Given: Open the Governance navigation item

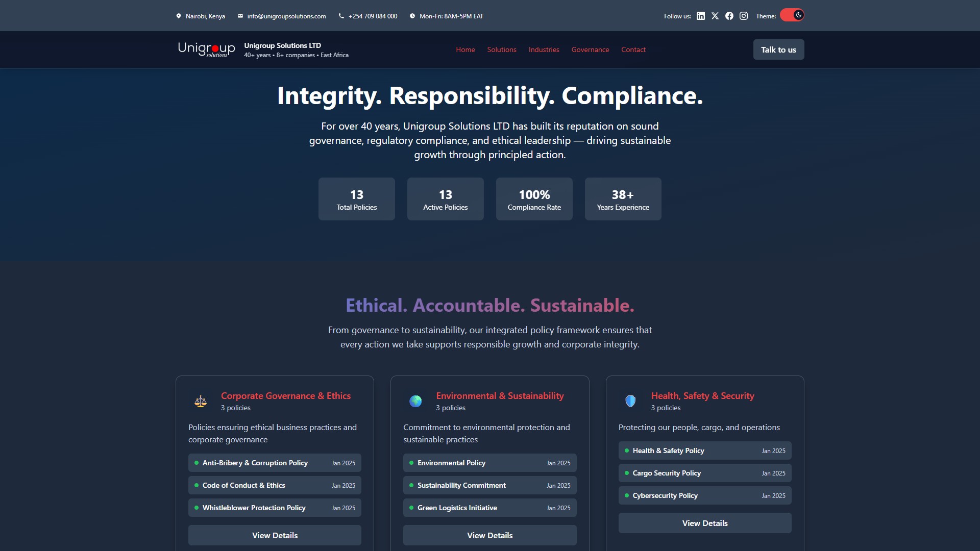Looking at the screenshot, I should 590,49.
